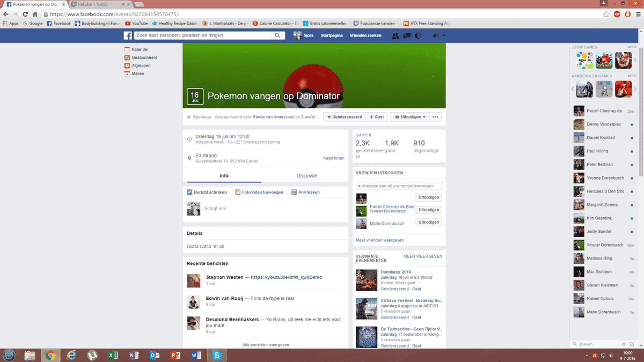This screenshot has height=362, width=644.
Task: Invite Mario Dorenbusch with Uitnodigen button
Action: coord(429,222)
